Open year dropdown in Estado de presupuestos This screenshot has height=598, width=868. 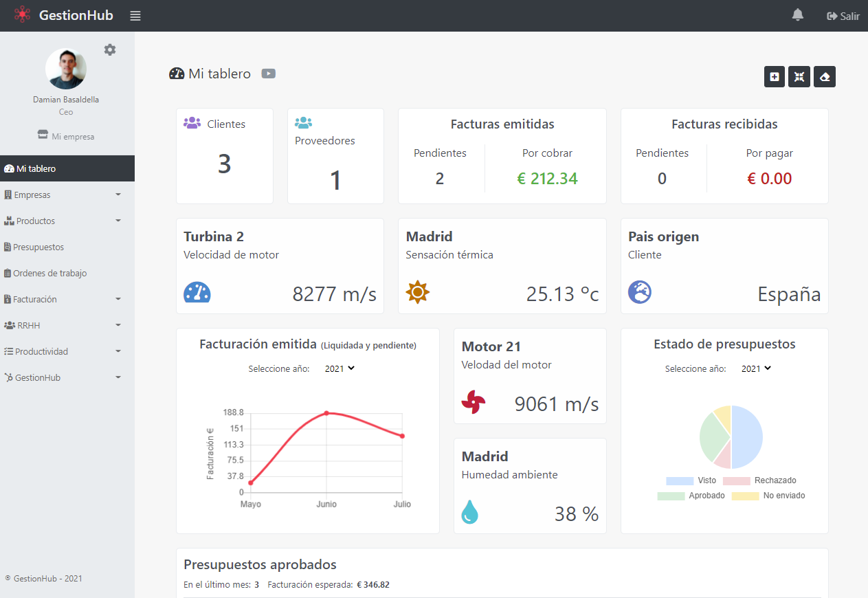point(756,368)
